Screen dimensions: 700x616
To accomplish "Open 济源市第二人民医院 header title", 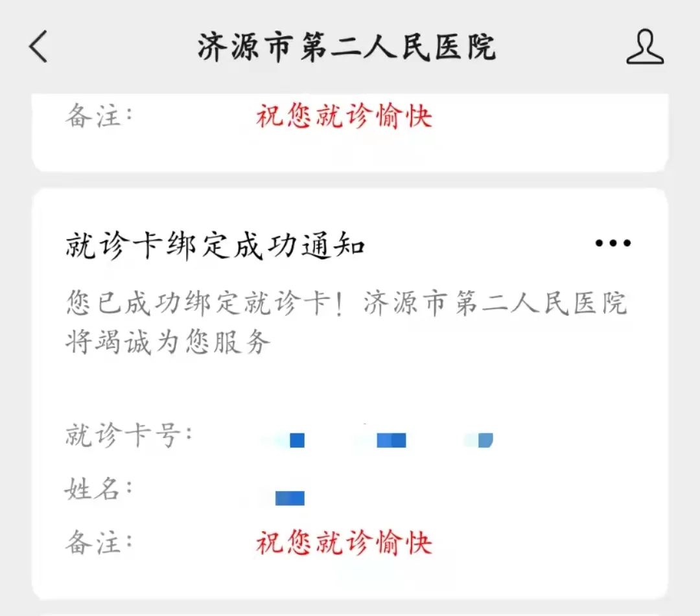I will [x=347, y=47].
